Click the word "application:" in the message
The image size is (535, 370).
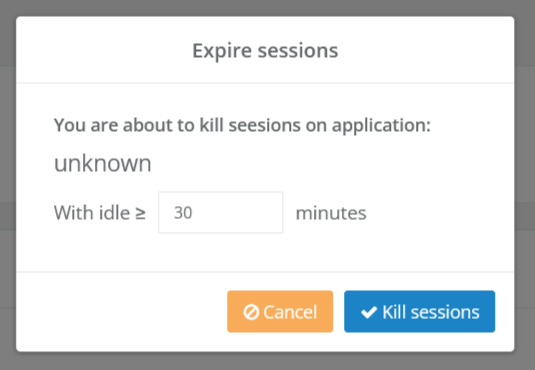coord(381,126)
